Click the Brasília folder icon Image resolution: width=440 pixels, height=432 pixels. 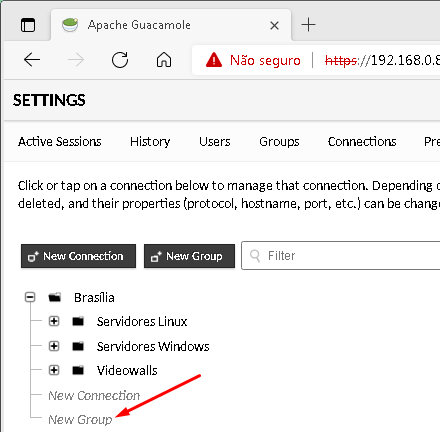[x=55, y=297]
